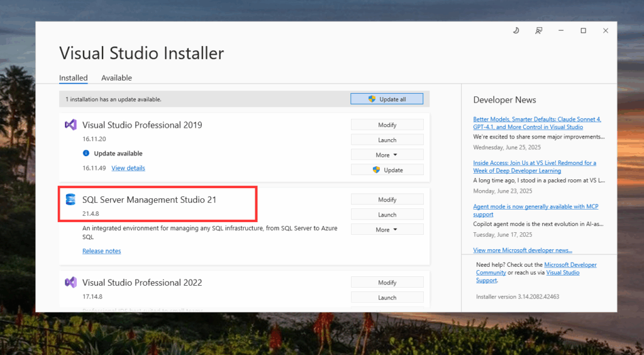The width and height of the screenshot is (644, 355).
Task: Click SQL Server Management Studio database icon
Action: click(x=70, y=200)
